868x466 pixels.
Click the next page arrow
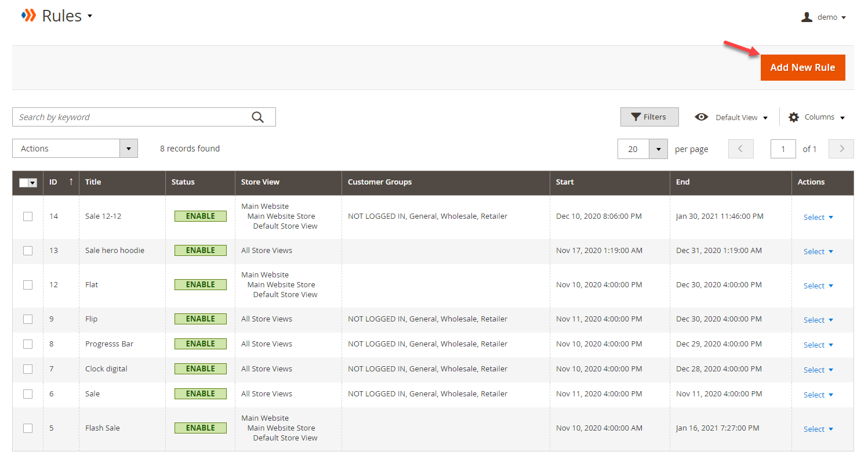[841, 149]
